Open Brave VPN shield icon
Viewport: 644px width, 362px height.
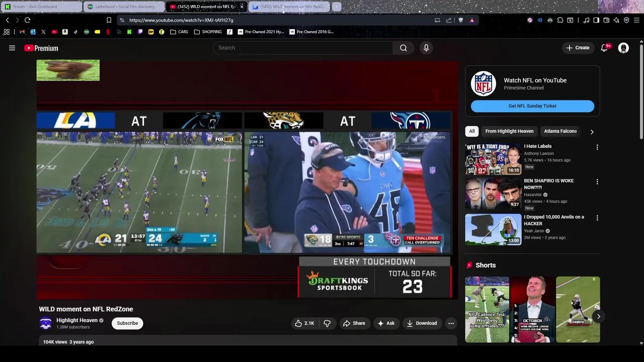point(626,20)
